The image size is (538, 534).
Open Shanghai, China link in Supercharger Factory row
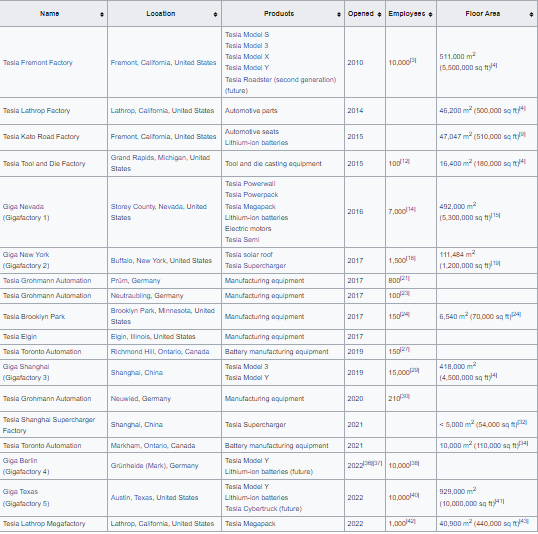point(137,425)
